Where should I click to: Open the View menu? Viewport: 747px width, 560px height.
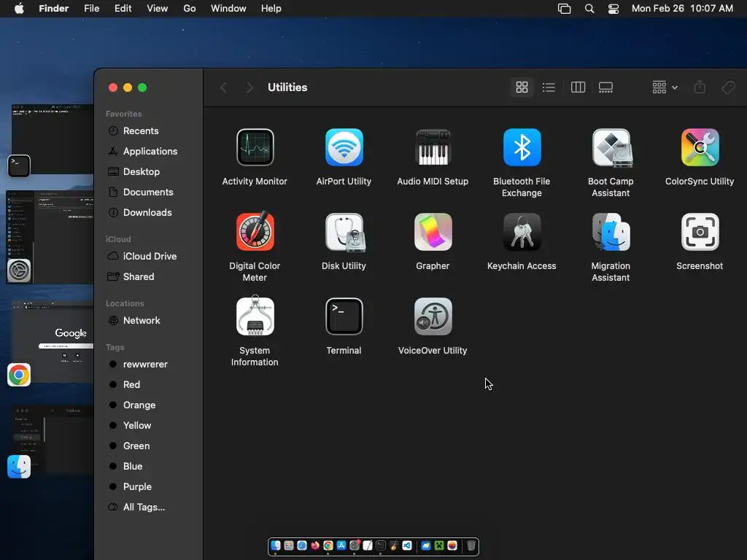pos(158,9)
